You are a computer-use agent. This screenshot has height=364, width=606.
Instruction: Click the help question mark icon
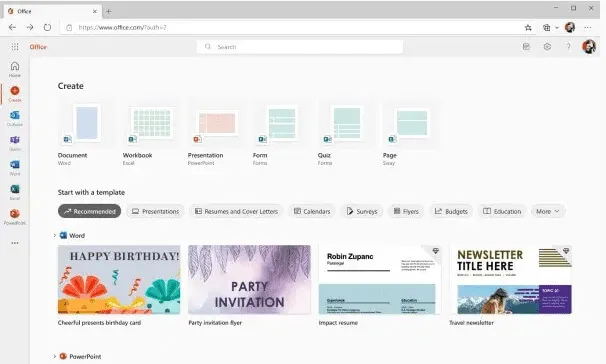click(568, 47)
